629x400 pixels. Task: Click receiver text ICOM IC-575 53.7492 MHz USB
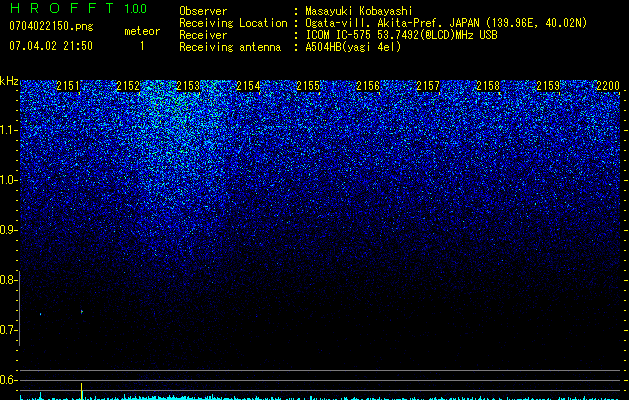coord(402,35)
